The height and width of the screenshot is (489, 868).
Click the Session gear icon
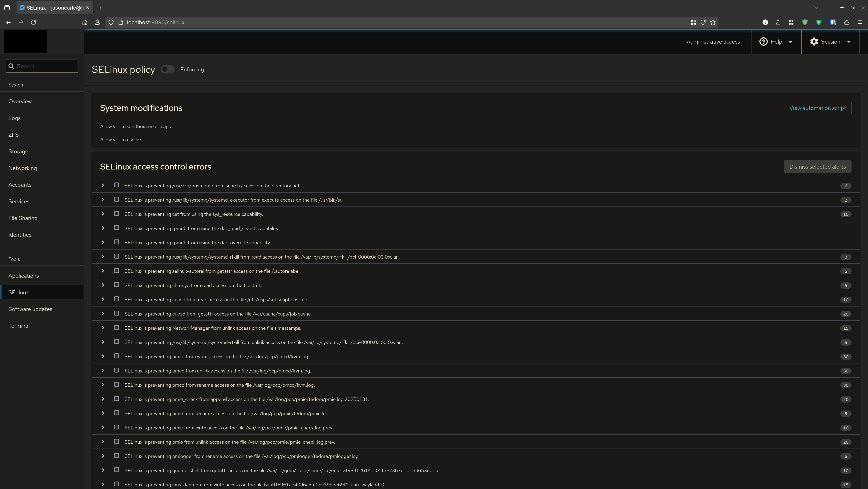pyautogui.click(x=814, y=42)
